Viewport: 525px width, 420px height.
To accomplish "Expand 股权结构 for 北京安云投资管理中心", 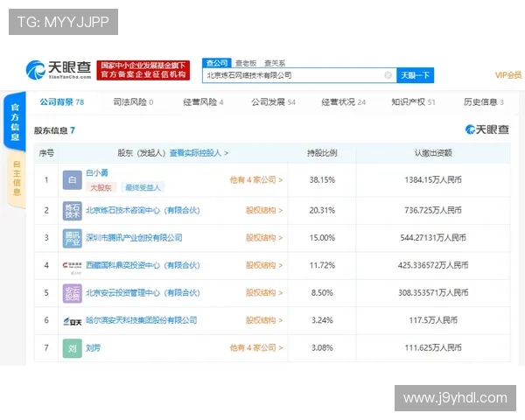I will [x=264, y=293].
